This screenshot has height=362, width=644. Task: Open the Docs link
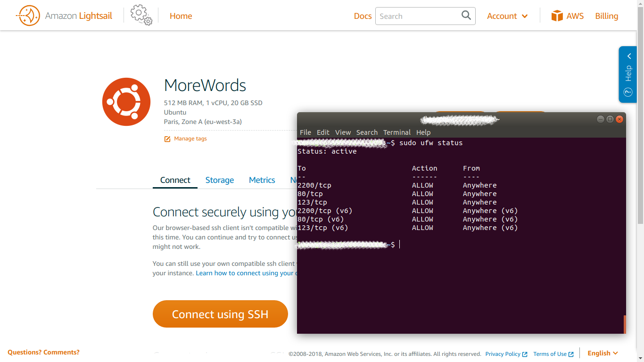coord(363,16)
